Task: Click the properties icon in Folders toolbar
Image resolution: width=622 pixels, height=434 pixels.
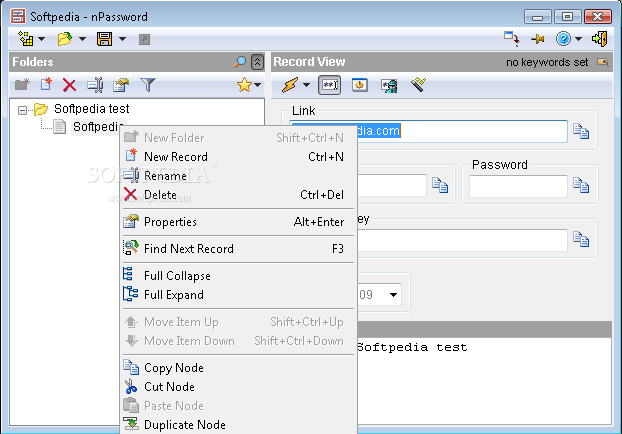Action: 121,85
